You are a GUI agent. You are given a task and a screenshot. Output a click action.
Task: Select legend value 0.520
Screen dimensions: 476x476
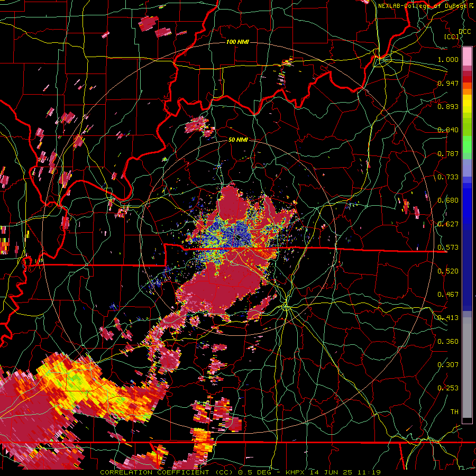click(x=448, y=271)
